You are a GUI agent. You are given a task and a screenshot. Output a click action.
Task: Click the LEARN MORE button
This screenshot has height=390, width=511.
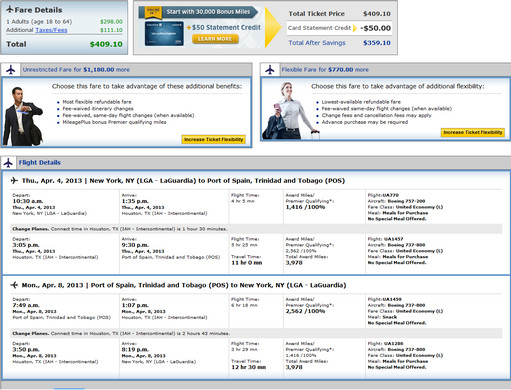click(x=215, y=39)
